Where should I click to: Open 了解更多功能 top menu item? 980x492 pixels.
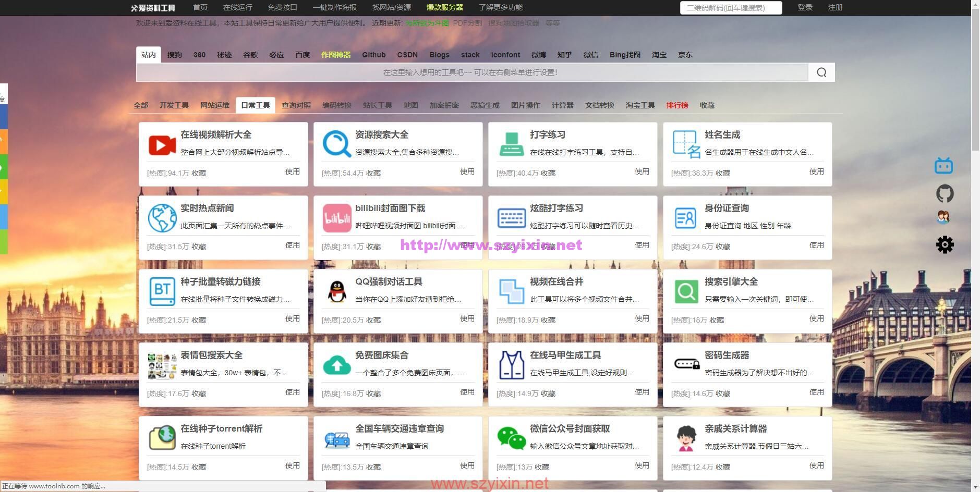(x=501, y=7)
